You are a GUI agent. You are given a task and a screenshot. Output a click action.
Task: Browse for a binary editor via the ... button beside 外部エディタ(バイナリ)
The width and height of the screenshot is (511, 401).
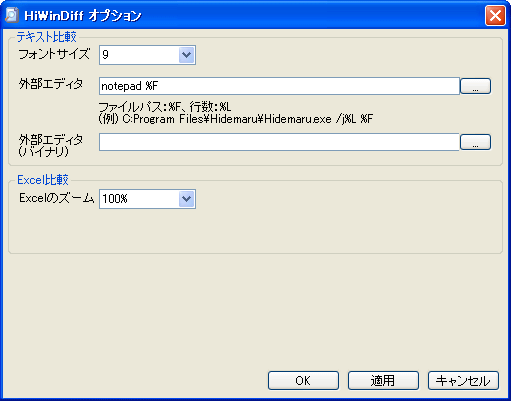point(475,142)
